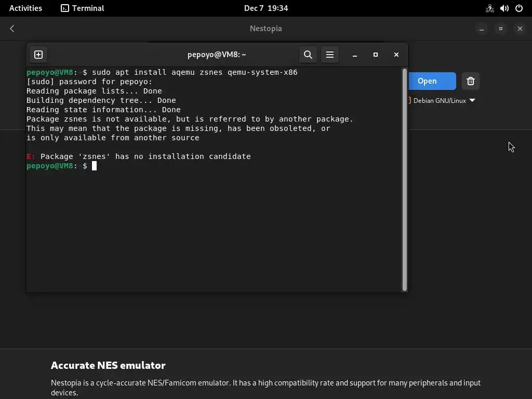Maximize the Nestopia Software window
Viewport: 532px width, 399px height.
[x=501, y=29]
